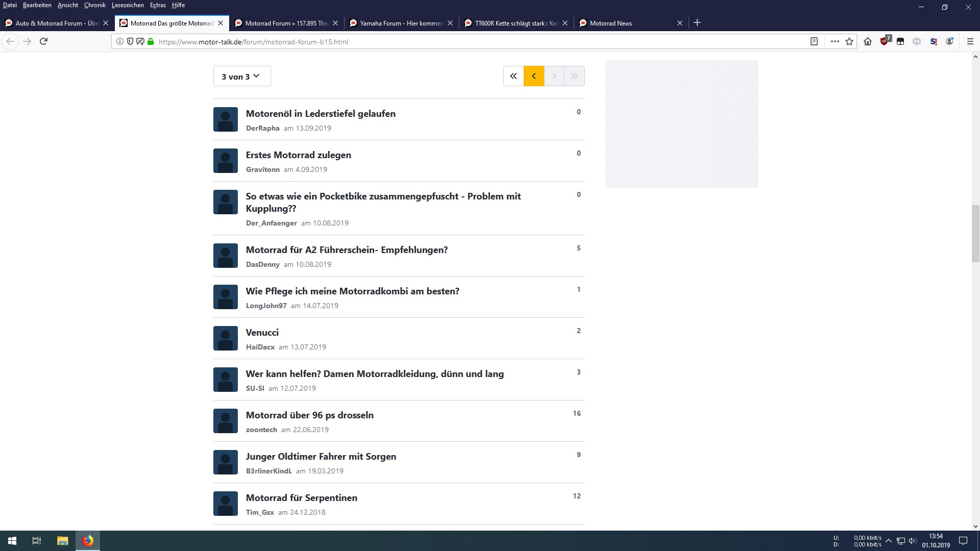Click the page vertical scrollbar thumb
980x551 pixels.
point(975,234)
